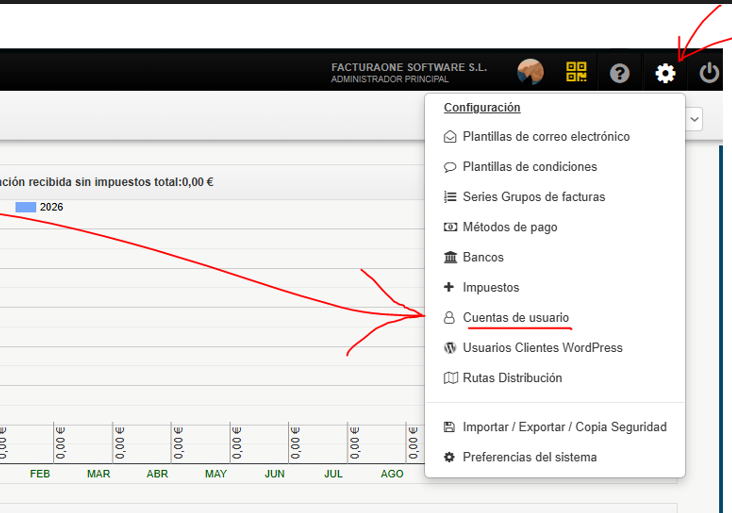Click the ABR month label on chart
The height and width of the screenshot is (513, 732).
point(157,474)
